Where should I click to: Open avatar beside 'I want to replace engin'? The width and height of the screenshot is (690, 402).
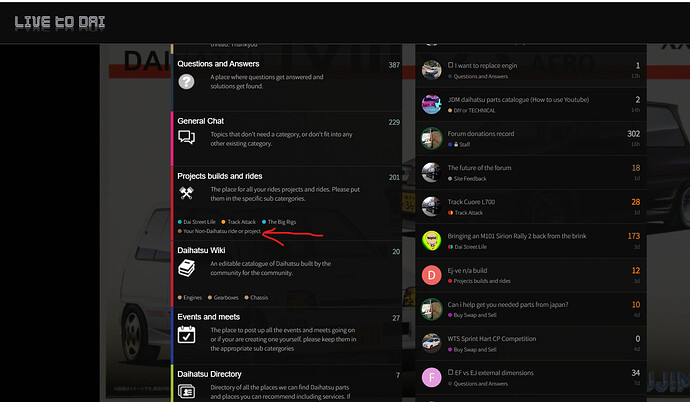[431, 69]
